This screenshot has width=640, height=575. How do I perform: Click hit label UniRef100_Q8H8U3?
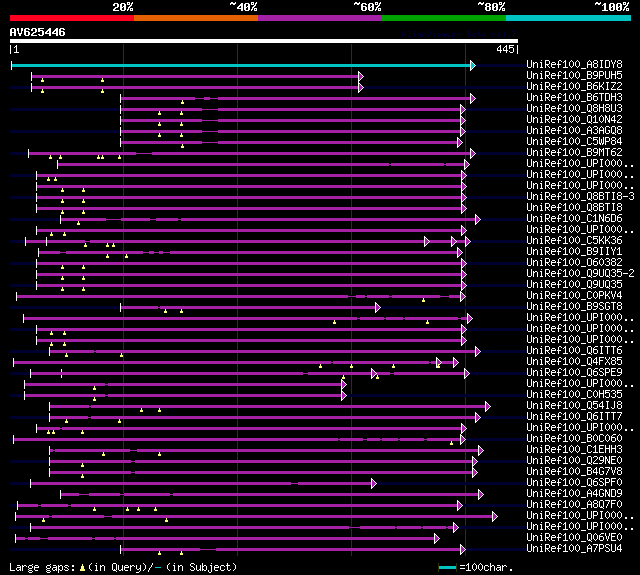(574, 109)
